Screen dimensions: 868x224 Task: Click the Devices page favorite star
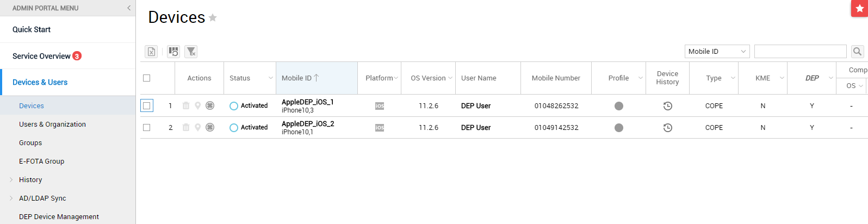[213, 18]
